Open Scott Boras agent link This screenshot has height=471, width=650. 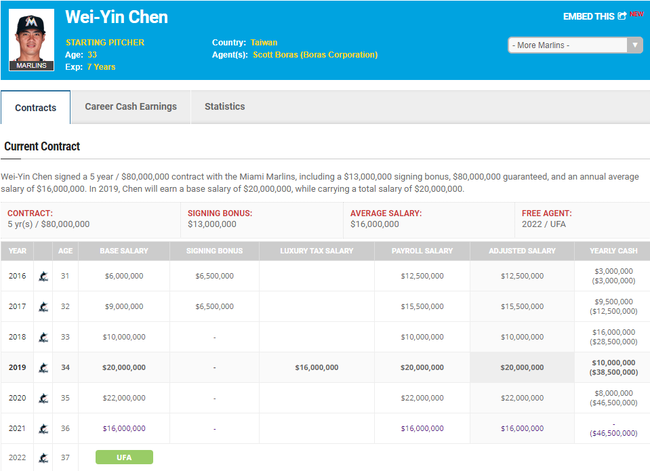[315, 55]
